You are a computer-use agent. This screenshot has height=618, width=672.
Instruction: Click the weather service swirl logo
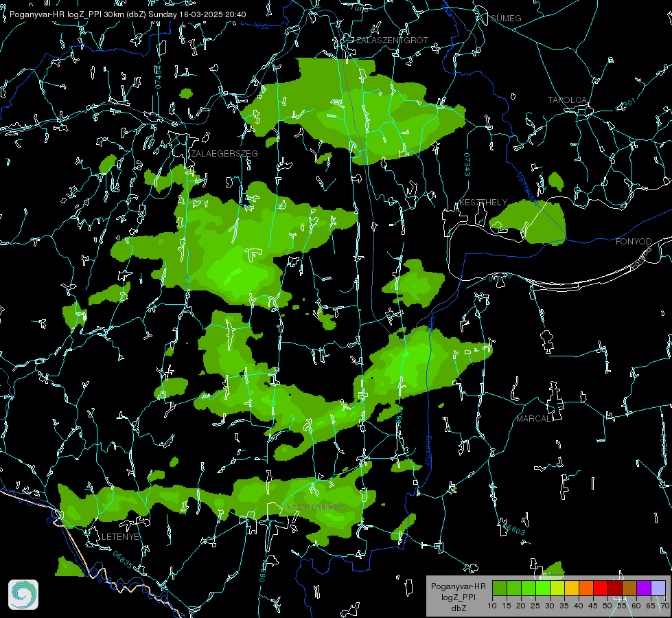[23, 595]
